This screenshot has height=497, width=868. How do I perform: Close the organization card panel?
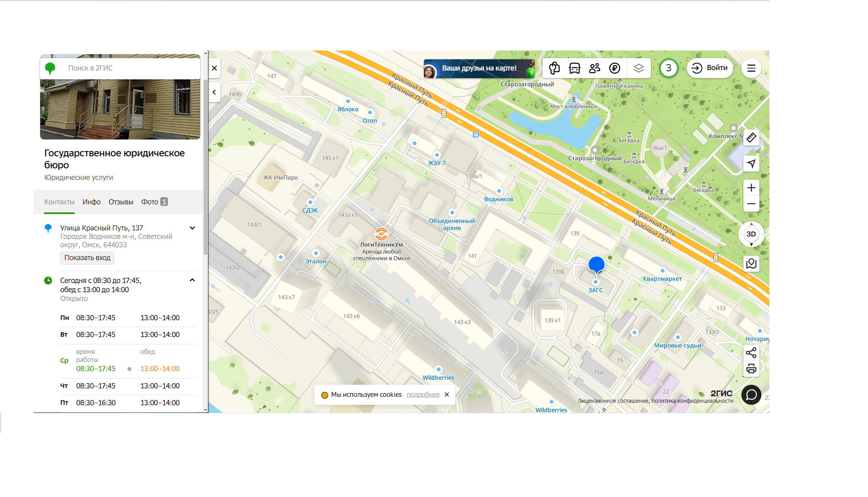[x=214, y=68]
